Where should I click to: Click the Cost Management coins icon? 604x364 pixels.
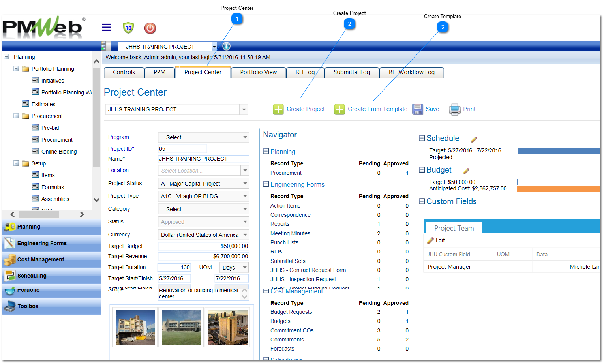point(10,259)
